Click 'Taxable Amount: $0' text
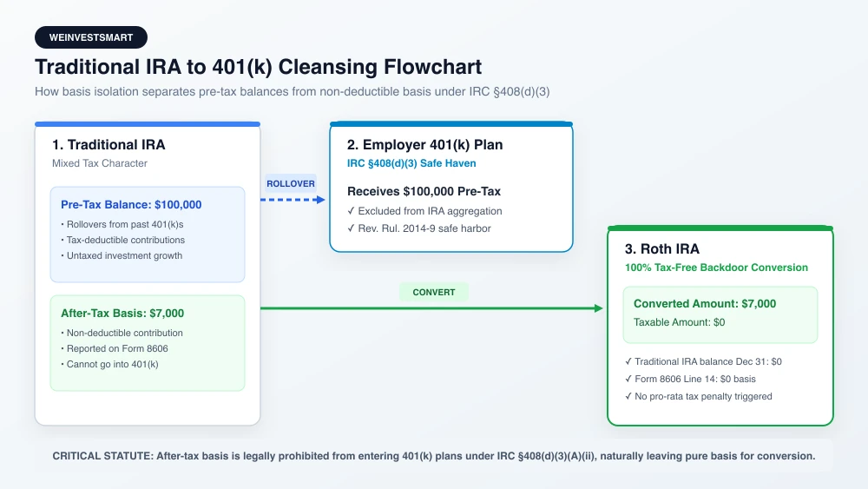 [x=680, y=322]
